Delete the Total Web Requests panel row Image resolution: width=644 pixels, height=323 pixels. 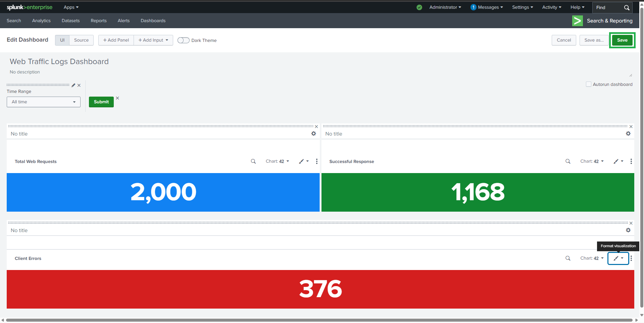(316, 126)
